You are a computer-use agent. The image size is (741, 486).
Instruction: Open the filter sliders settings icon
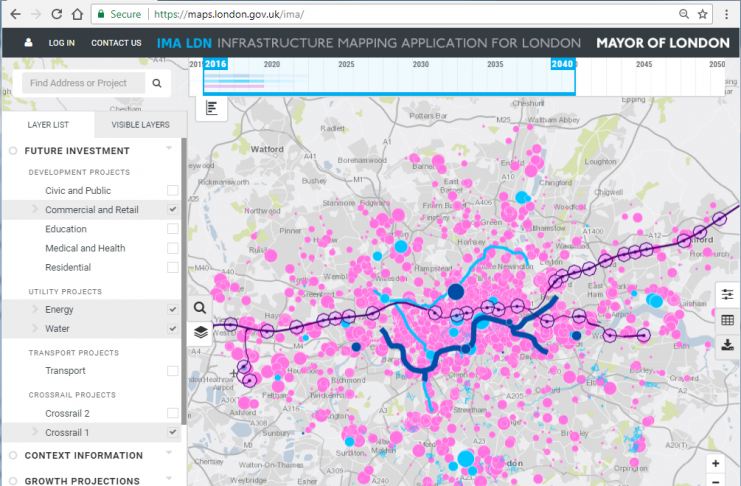[x=727, y=295]
